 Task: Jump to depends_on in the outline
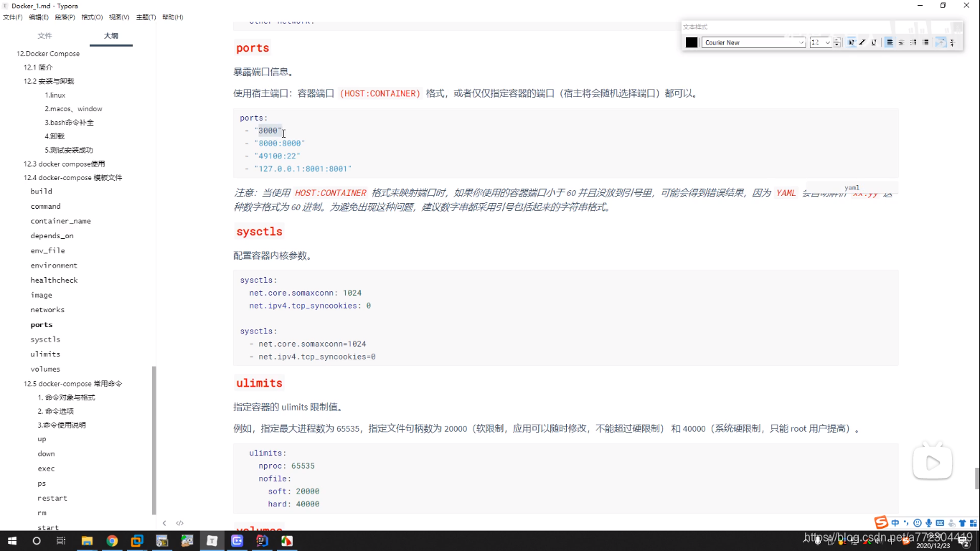[x=52, y=236]
